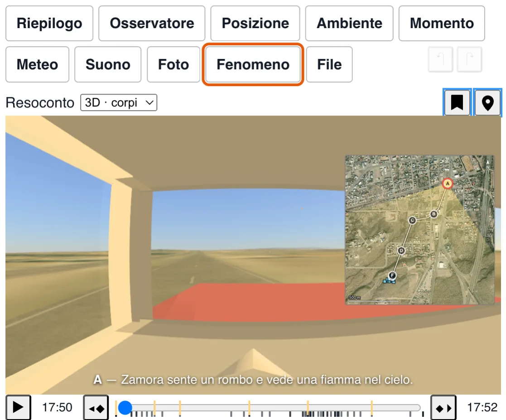Viewport: 506px width, 420px height.
Task: Switch to the Posizione tab
Action: 255,23
